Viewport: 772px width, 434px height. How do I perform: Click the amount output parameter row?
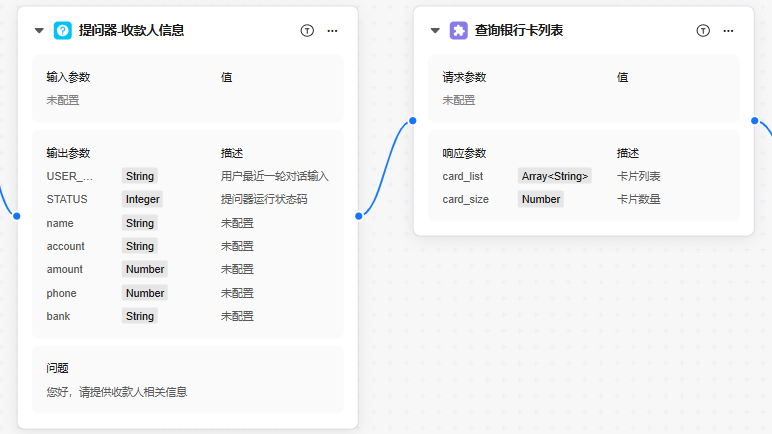pyautogui.click(x=66, y=269)
